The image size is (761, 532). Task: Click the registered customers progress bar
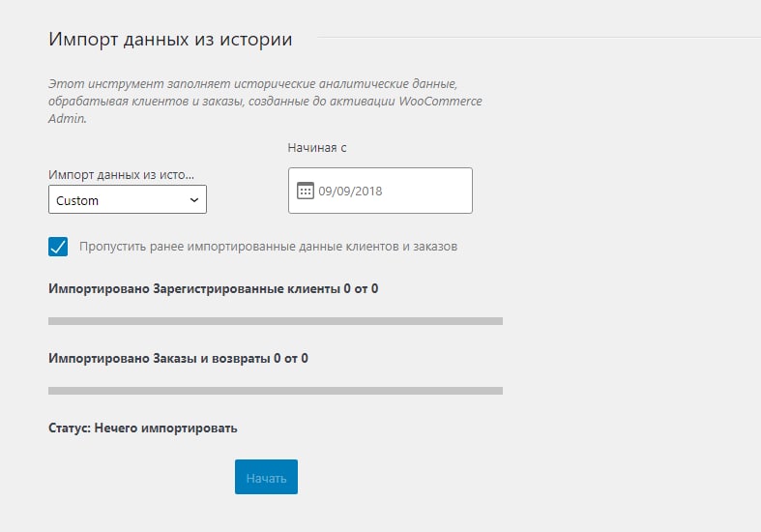point(275,320)
